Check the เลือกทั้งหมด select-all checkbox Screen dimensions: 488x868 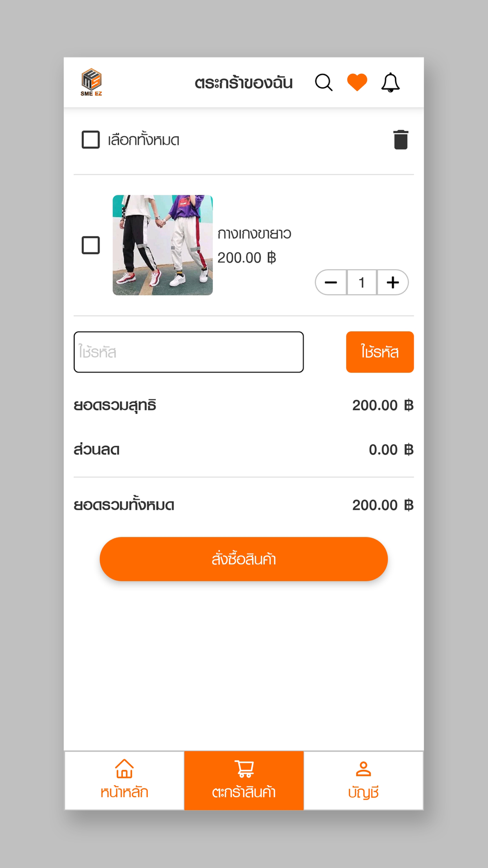[x=91, y=140]
